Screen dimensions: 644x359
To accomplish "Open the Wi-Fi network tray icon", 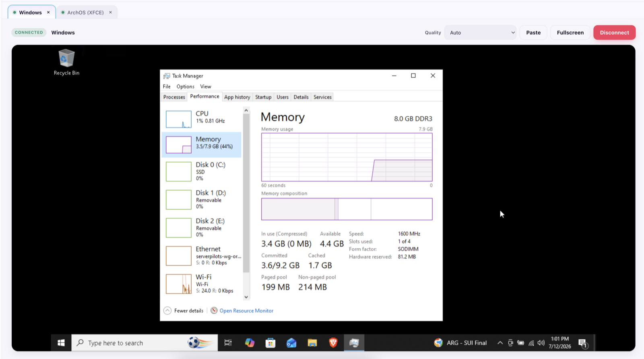I will 531,343.
